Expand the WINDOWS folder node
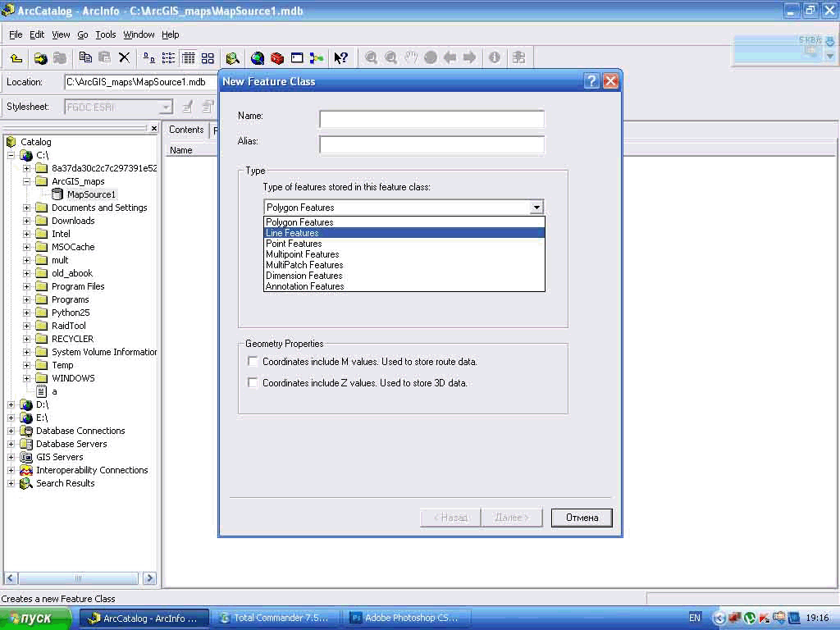The width and height of the screenshot is (840, 630). pyautogui.click(x=26, y=379)
